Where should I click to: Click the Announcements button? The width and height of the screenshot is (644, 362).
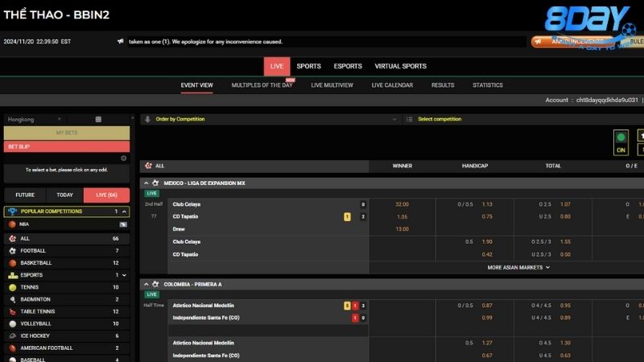(574, 42)
